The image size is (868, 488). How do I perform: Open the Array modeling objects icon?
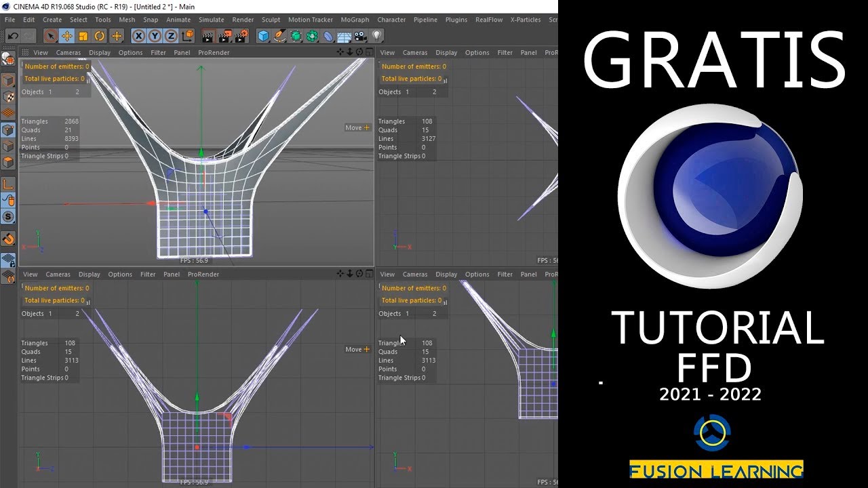click(x=313, y=36)
